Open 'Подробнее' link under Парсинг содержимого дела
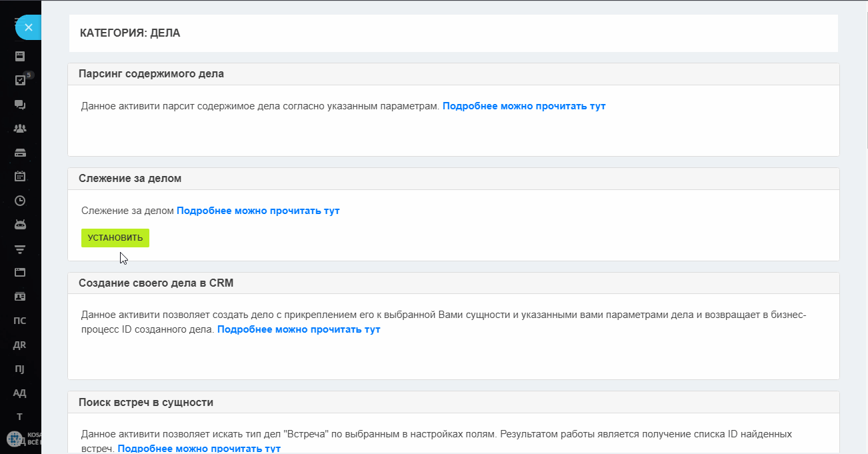The image size is (868, 454). point(524,106)
